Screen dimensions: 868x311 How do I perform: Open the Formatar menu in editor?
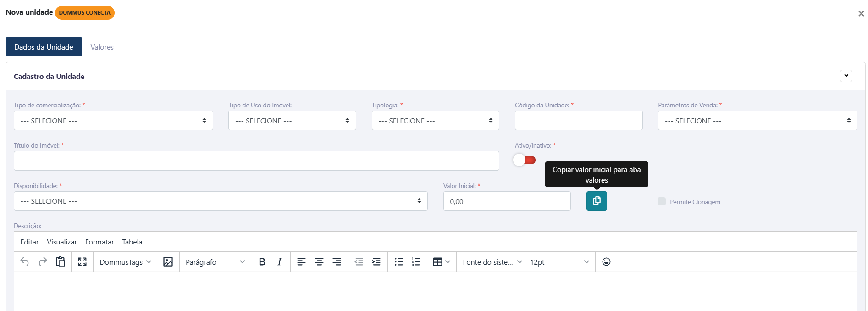pos(100,242)
